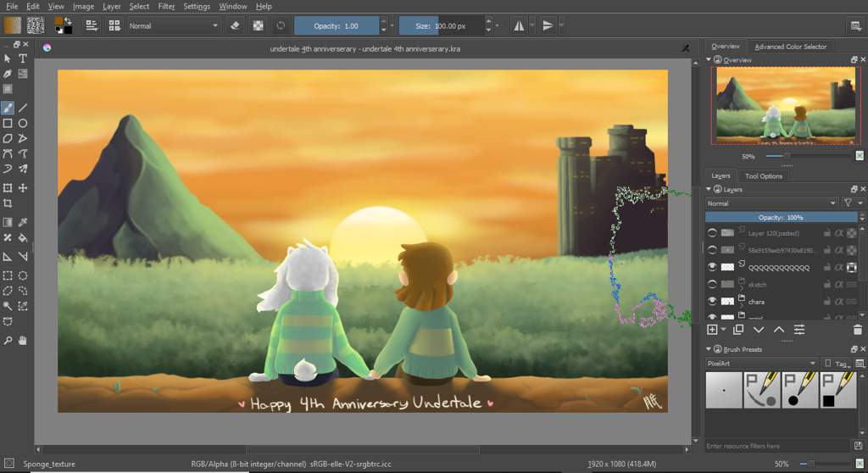Show the sketch group layer
This screenshot has height=473, width=868.
712,284
